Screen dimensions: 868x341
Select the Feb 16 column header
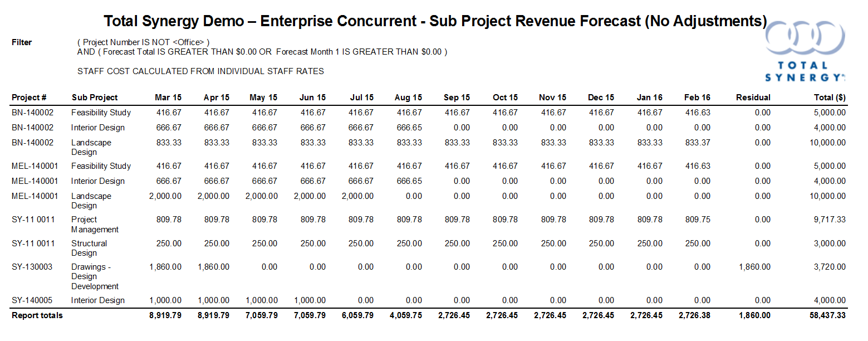[x=697, y=98]
